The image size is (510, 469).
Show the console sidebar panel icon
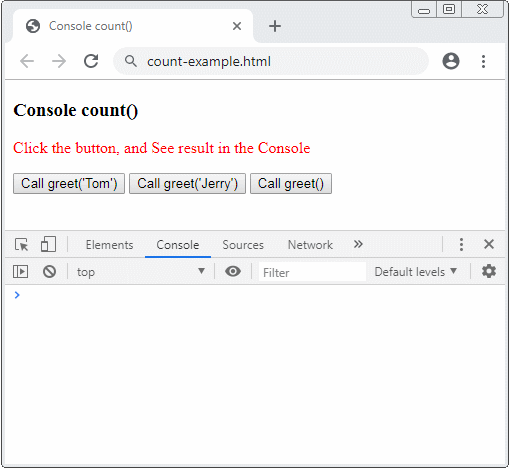tap(20, 272)
